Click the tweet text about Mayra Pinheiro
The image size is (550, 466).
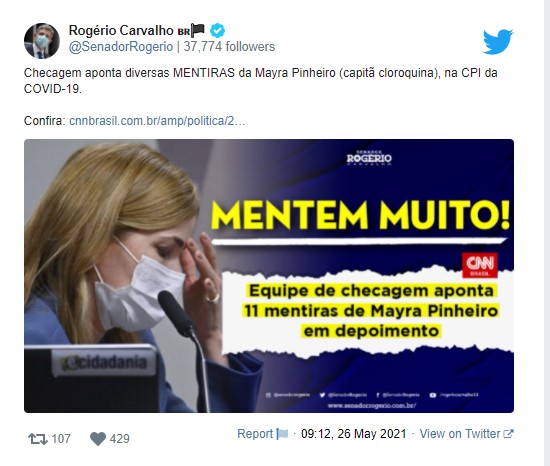click(261, 81)
